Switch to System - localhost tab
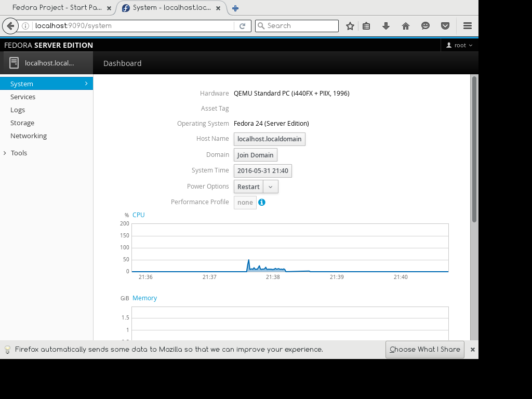The width and height of the screenshot is (532, 399). tap(171, 8)
